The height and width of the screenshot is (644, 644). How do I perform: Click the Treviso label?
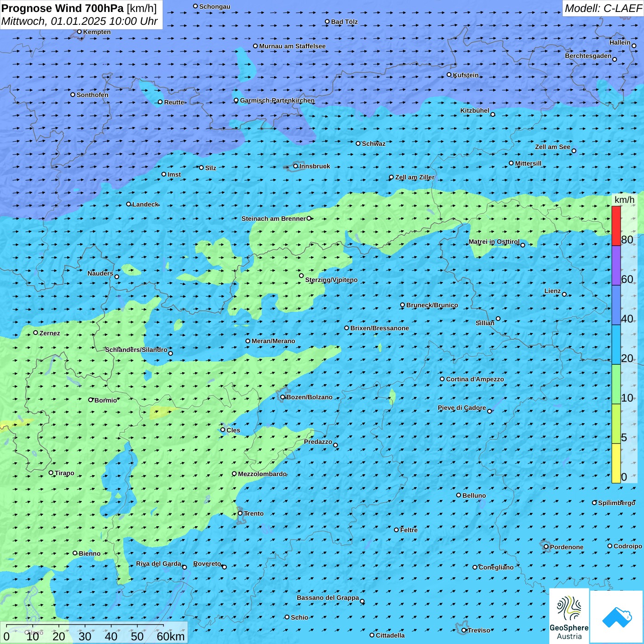(x=479, y=630)
